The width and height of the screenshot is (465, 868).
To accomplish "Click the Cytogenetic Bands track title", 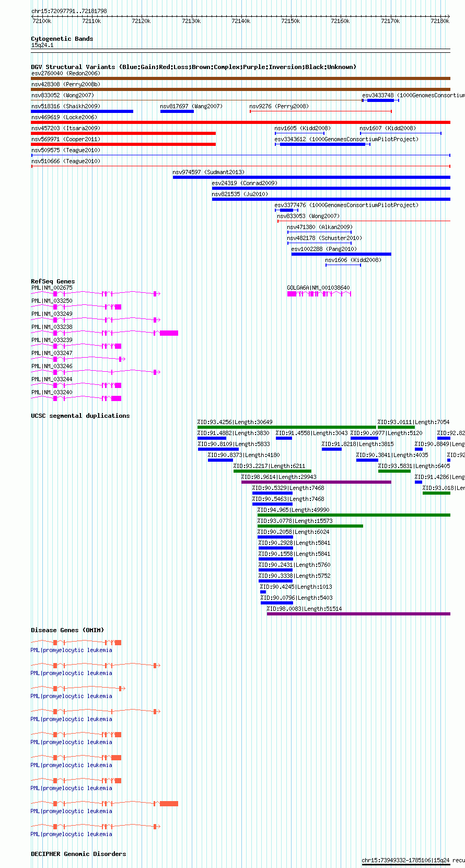I will click(x=62, y=39).
